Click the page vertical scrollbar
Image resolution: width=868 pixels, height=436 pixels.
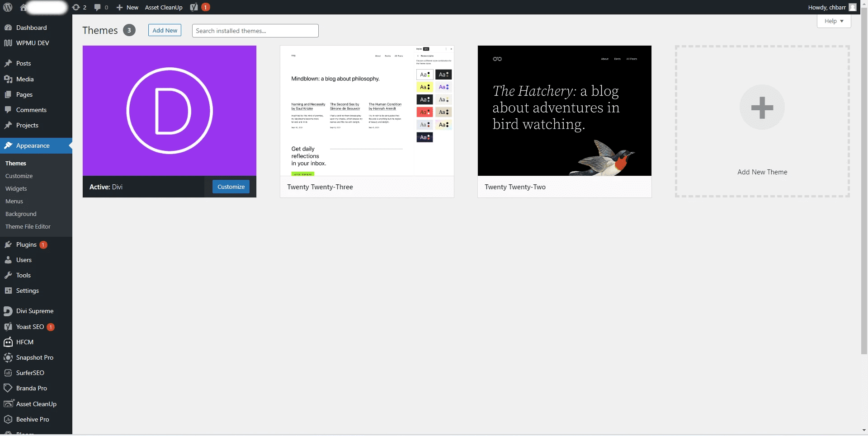tap(864, 181)
